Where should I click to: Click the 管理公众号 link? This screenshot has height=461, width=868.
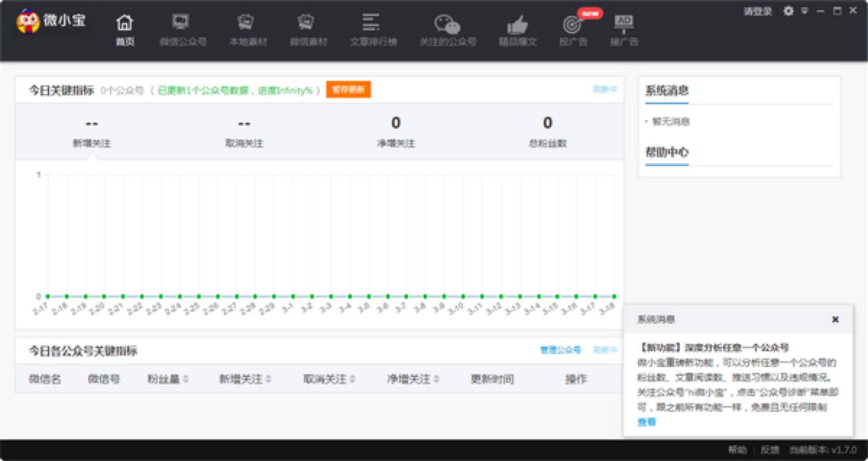560,350
